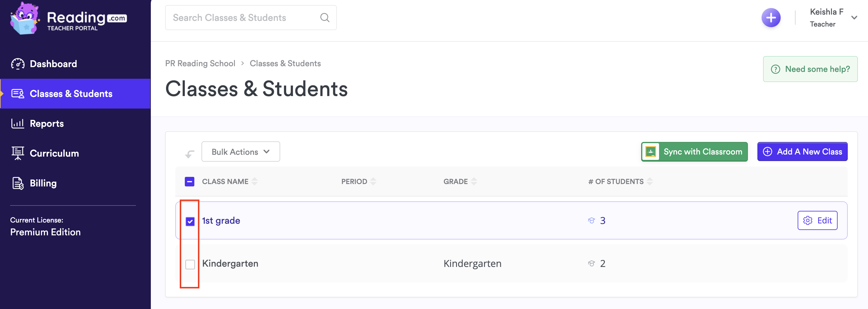868x309 pixels.
Task: Check the Kindergarten class checkbox
Action: [x=190, y=265]
